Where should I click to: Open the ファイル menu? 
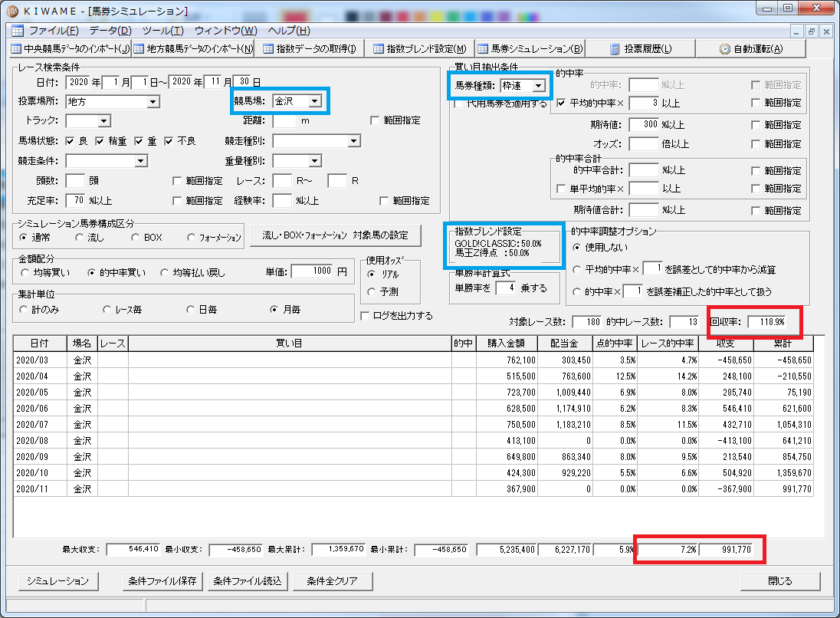click(54, 31)
